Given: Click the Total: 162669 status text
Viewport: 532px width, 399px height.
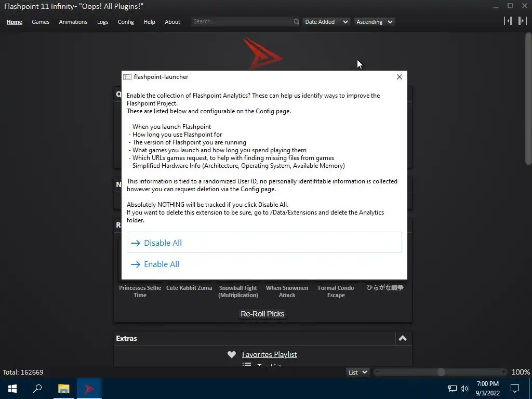Looking at the screenshot, I should pos(23,372).
